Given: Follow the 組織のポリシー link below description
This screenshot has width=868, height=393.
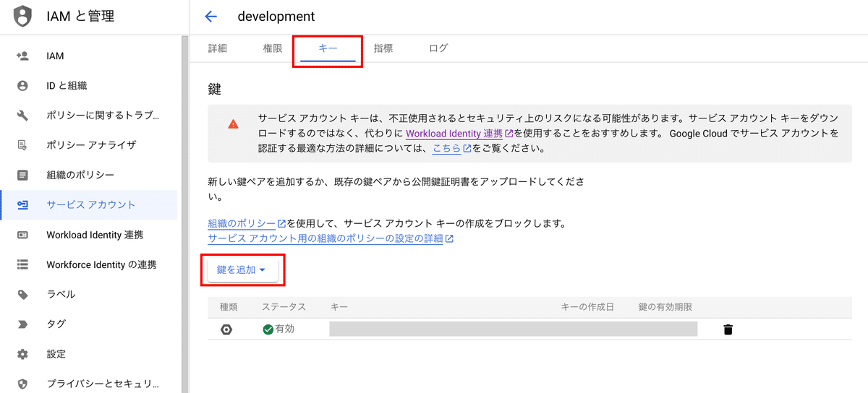Looking at the screenshot, I should [x=242, y=224].
